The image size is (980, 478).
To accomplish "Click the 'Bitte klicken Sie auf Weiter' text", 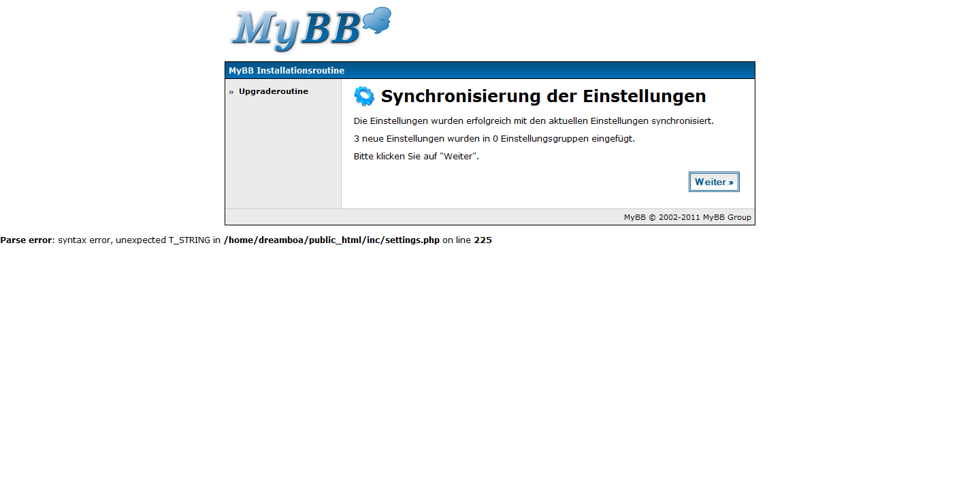I will pyautogui.click(x=416, y=157).
